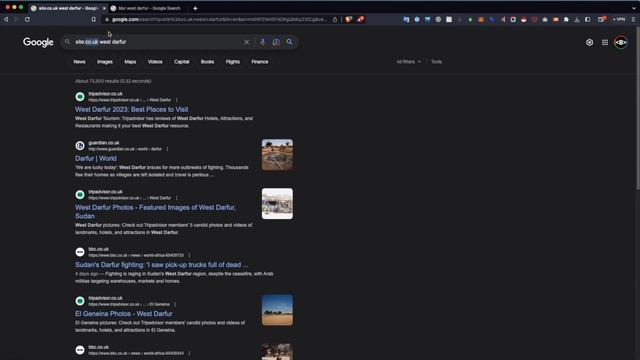Click the Google logo

38,42
